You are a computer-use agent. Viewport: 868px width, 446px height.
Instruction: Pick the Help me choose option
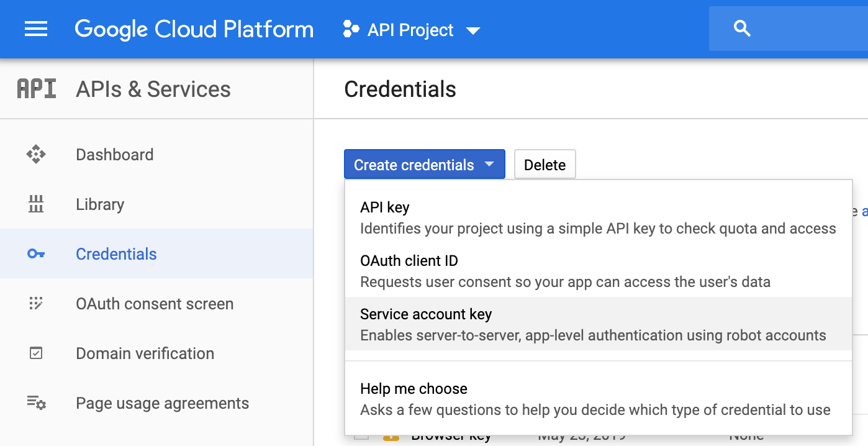(414, 389)
